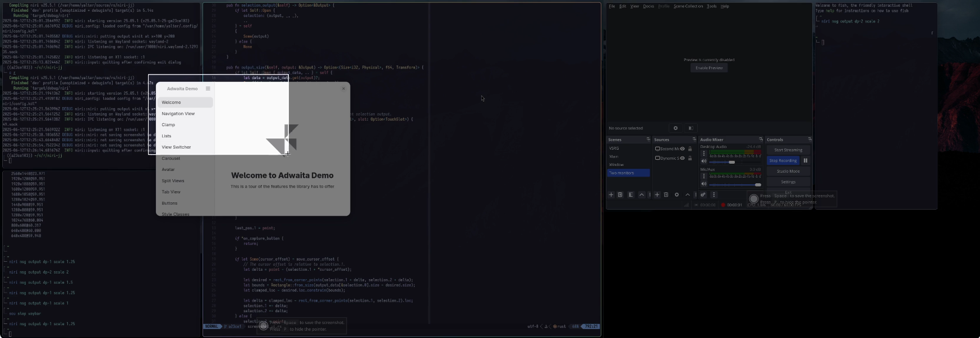Screen dimensions: 980x338
Task: Mute Mic/Aux speaker icon
Action: tap(704, 184)
